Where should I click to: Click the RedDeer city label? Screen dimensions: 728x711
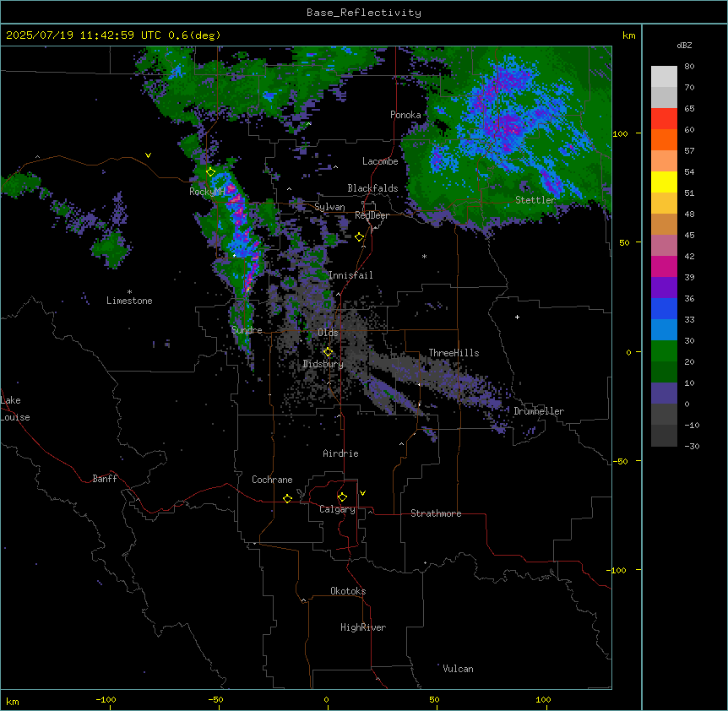click(372, 215)
